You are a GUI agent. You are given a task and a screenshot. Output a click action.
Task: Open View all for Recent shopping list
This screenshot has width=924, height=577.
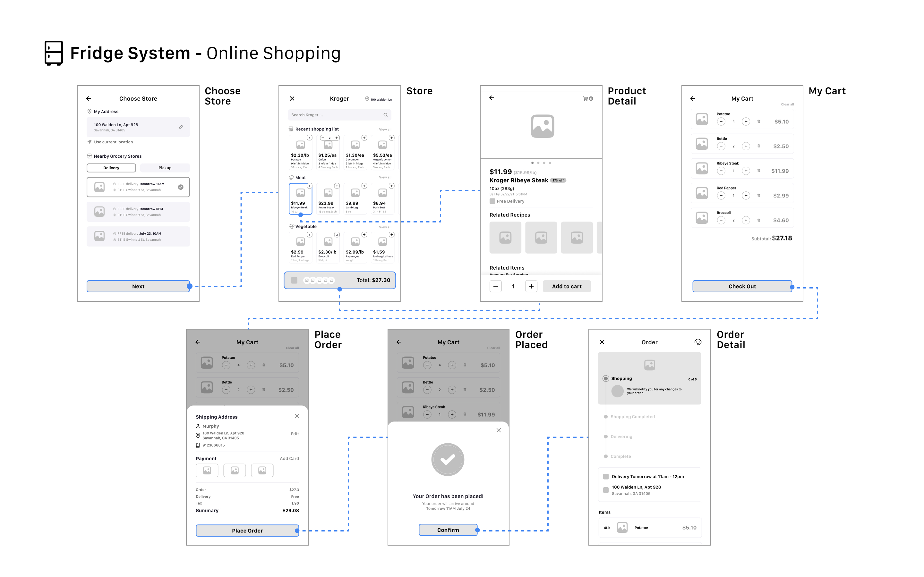[x=385, y=130]
